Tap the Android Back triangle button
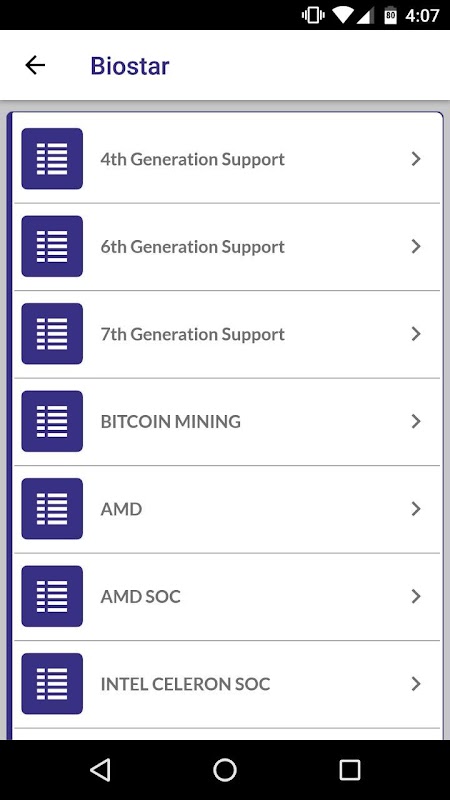Viewport: 450px width, 800px height. tap(100, 770)
